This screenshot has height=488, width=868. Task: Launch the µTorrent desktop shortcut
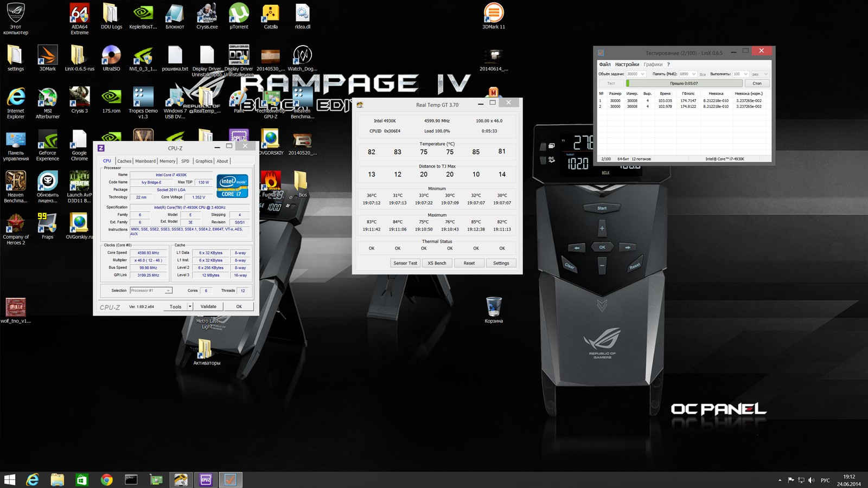(239, 16)
